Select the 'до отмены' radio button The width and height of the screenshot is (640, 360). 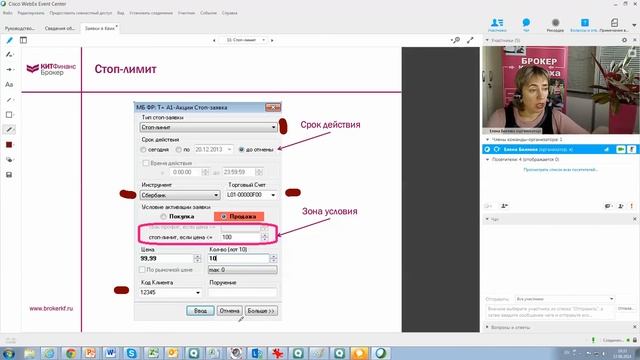(241, 150)
